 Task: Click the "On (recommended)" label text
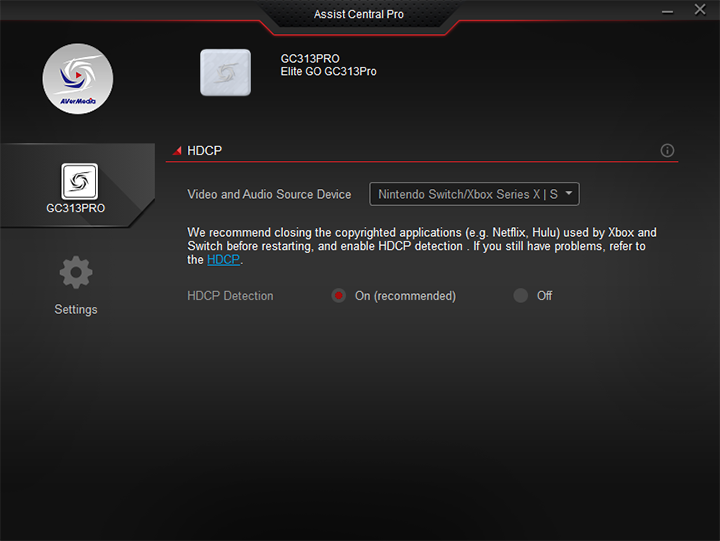click(405, 296)
